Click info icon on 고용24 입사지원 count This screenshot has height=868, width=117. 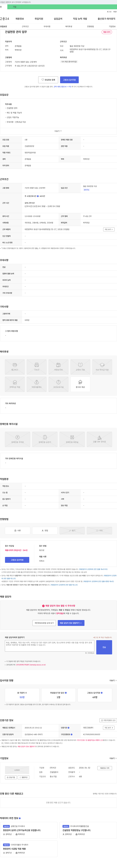[102, 693]
